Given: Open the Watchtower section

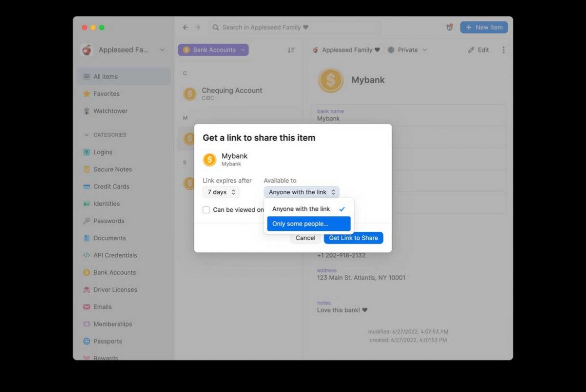Looking at the screenshot, I should (x=111, y=111).
